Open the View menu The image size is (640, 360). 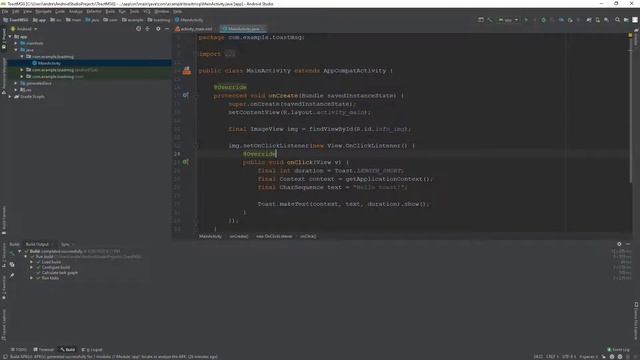[x=27, y=11]
